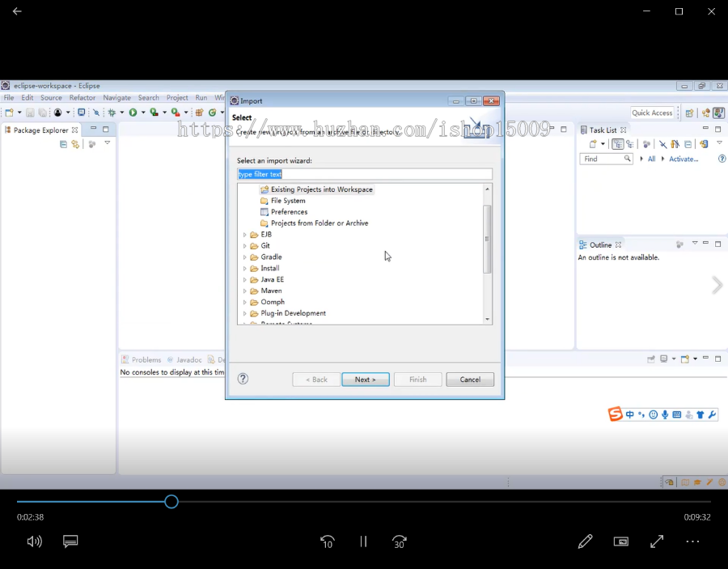728x569 pixels.
Task: Click the help question mark in Import dialog
Action: [243, 379]
